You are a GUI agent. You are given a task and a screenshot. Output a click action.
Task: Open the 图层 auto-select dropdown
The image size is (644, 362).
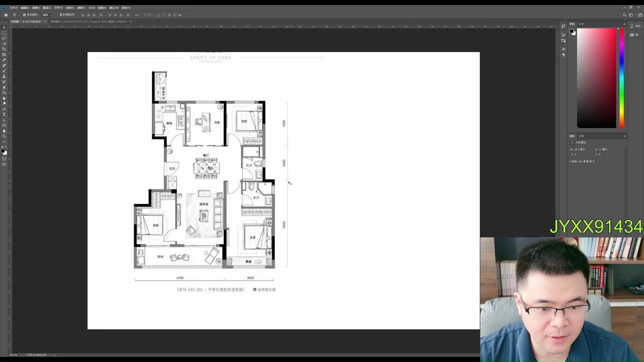(x=47, y=15)
